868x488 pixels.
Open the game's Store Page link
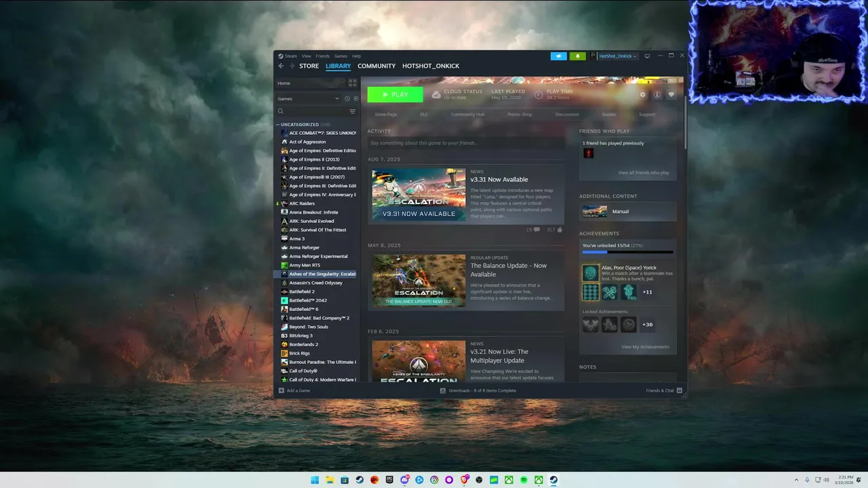[386, 115]
